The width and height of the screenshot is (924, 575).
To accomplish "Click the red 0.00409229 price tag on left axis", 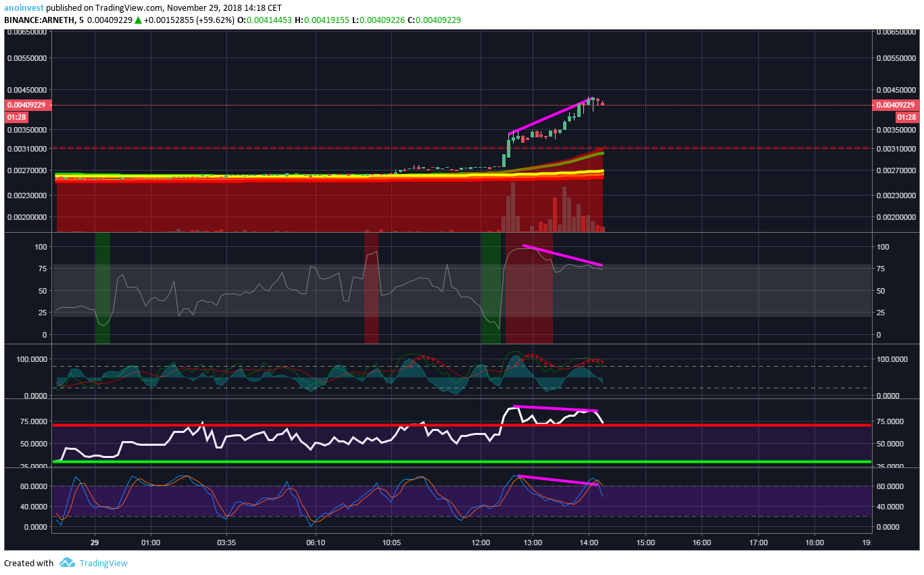I will pyautogui.click(x=26, y=105).
